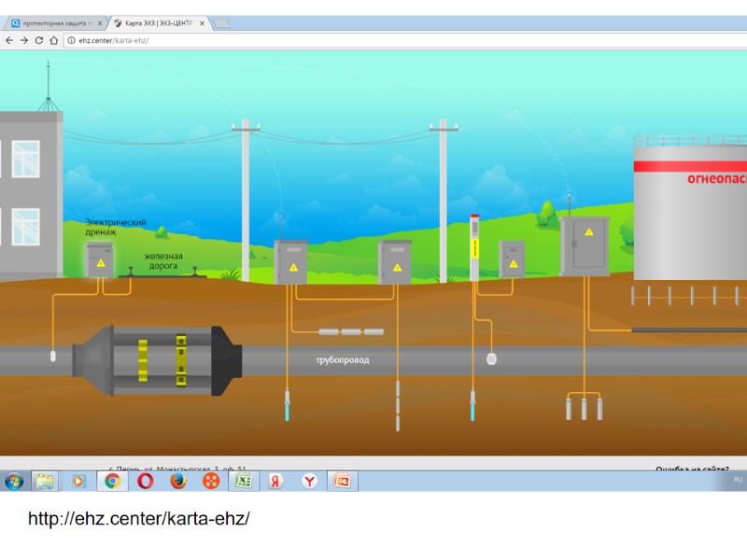Click the 'Электрический дренаж' label
Screen dimensions: 747x560
pos(115,227)
